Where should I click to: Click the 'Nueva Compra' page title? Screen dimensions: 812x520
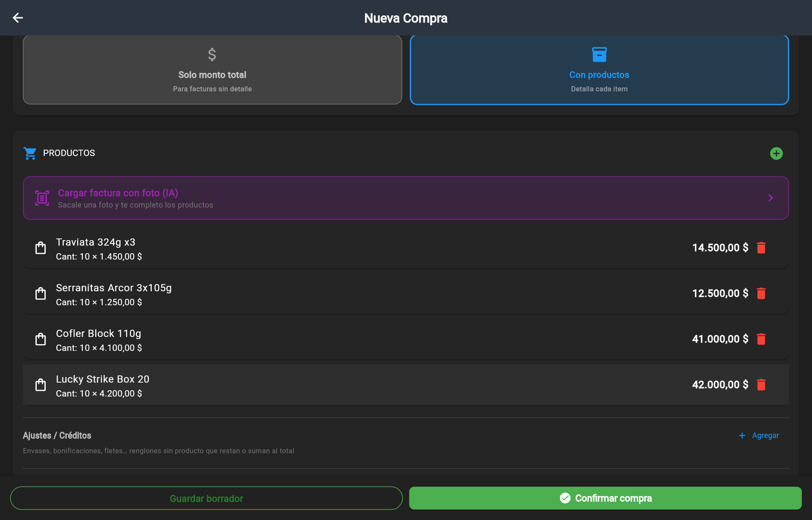[406, 18]
